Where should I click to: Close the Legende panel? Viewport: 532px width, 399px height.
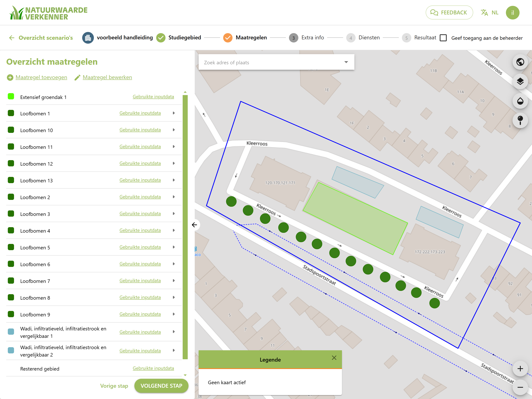point(334,358)
